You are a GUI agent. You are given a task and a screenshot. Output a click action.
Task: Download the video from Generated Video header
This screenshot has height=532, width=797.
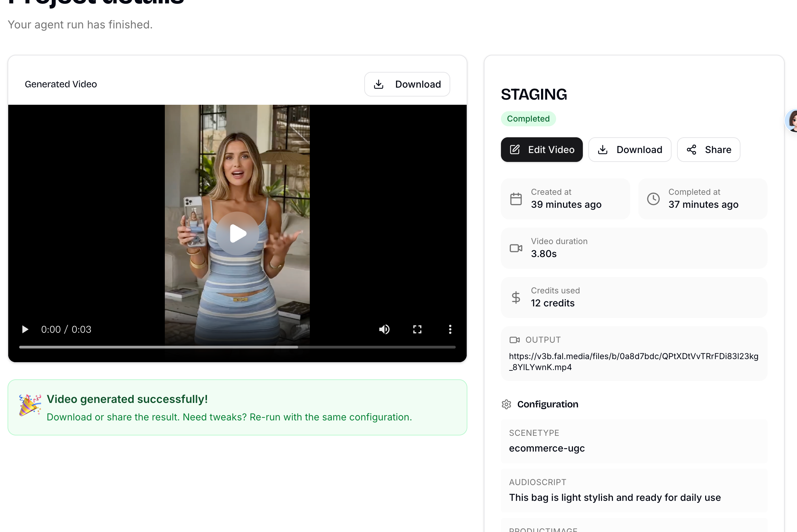coord(407,84)
